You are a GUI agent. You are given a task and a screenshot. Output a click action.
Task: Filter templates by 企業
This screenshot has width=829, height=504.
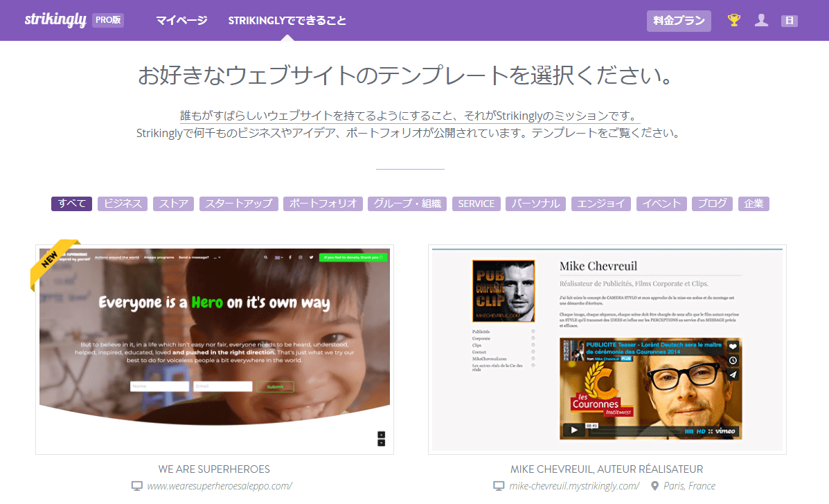click(754, 204)
